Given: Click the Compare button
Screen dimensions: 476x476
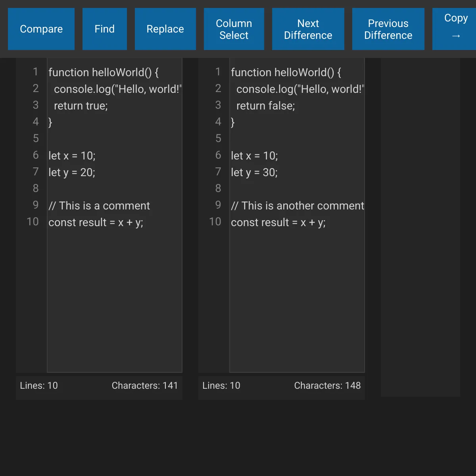Looking at the screenshot, I should (41, 29).
